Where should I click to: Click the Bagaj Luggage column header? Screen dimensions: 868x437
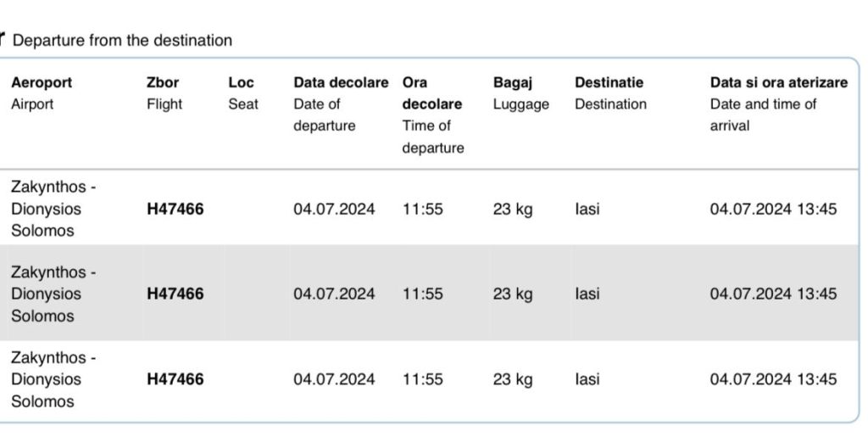point(521,93)
